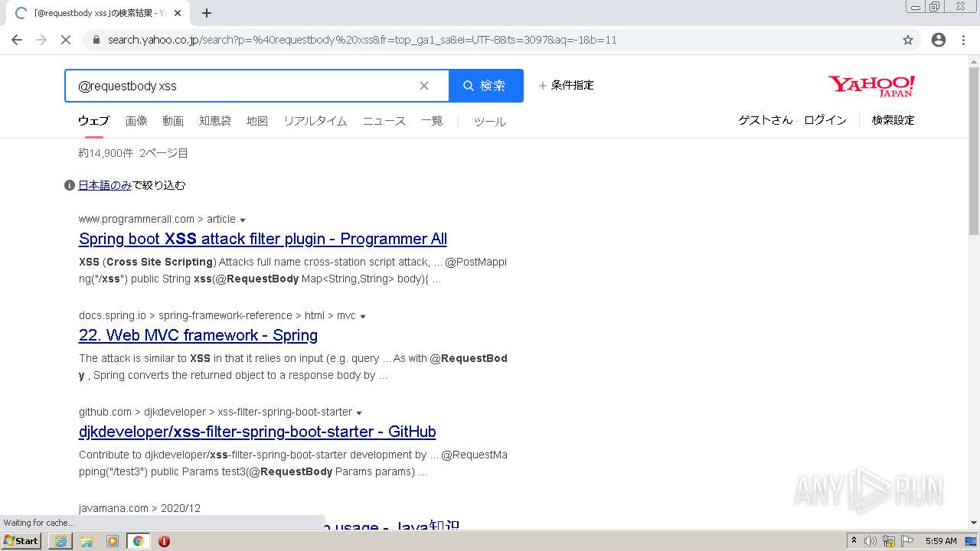Show hidden system tray icons arrow
Image resolution: width=980 pixels, height=551 pixels.
tap(854, 541)
